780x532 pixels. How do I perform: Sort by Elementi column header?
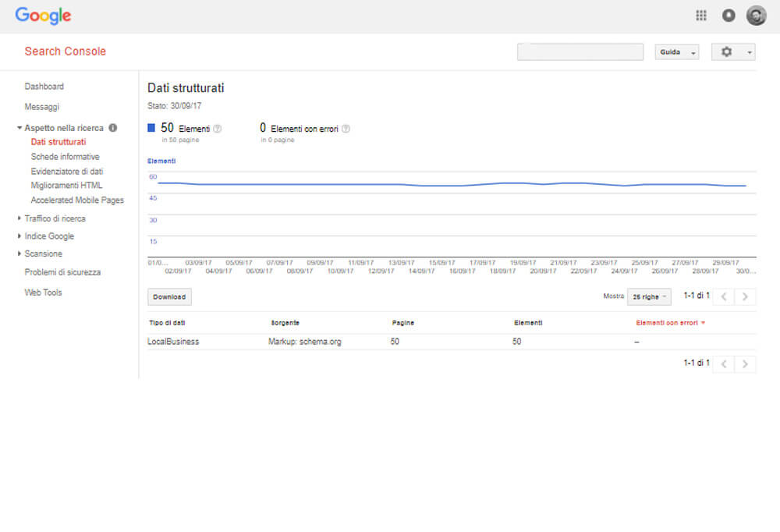pyautogui.click(x=528, y=323)
